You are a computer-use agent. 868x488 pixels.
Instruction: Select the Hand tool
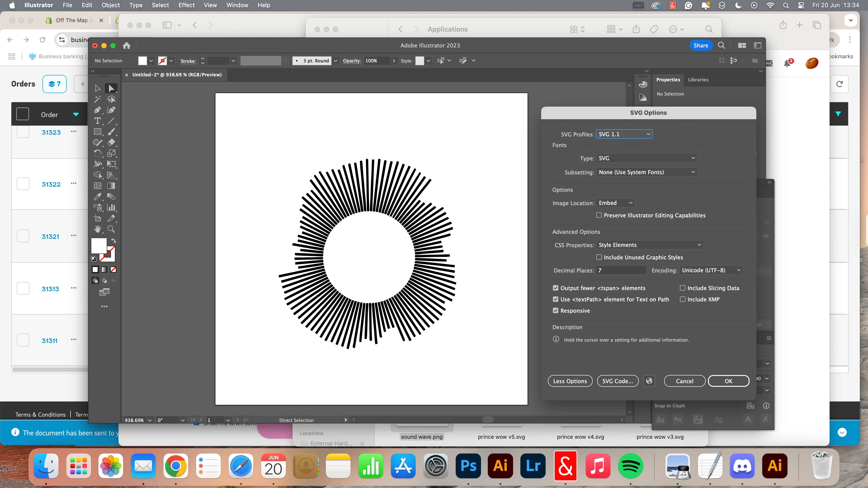coord(97,229)
